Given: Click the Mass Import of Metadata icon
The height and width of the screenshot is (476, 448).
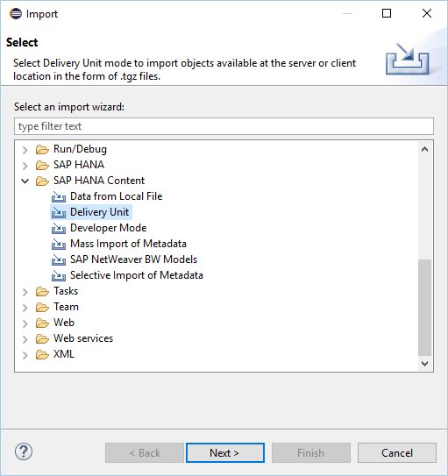Looking at the screenshot, I should [x=59, y=244].
